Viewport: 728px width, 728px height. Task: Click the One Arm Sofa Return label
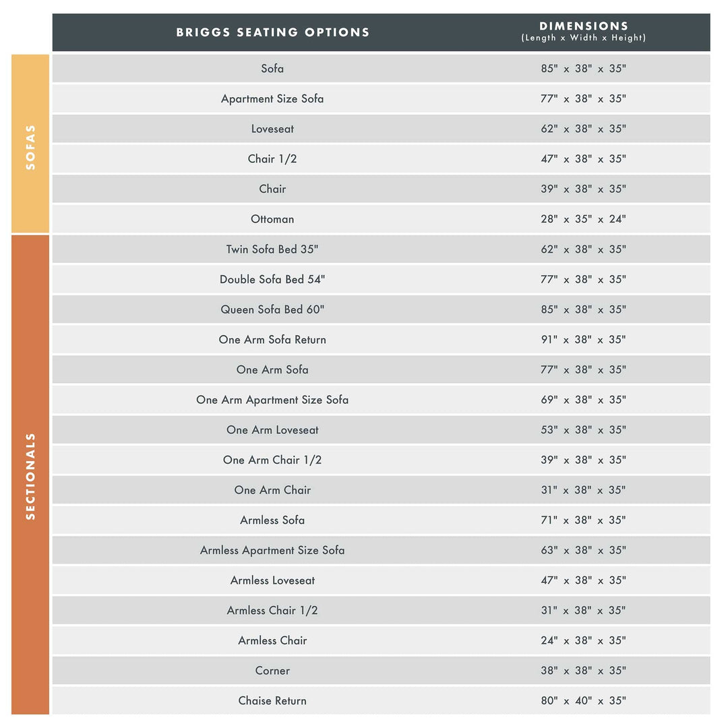click(x=272, y=340)
